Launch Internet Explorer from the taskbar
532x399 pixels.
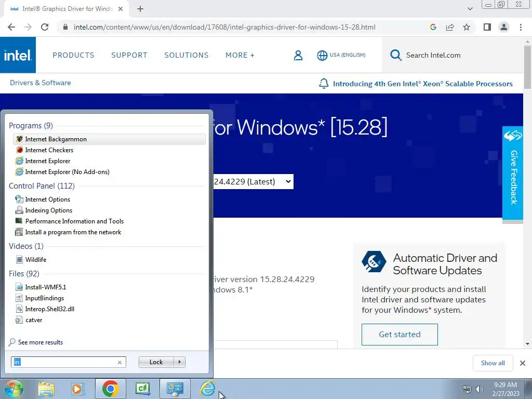pos(207,389)
